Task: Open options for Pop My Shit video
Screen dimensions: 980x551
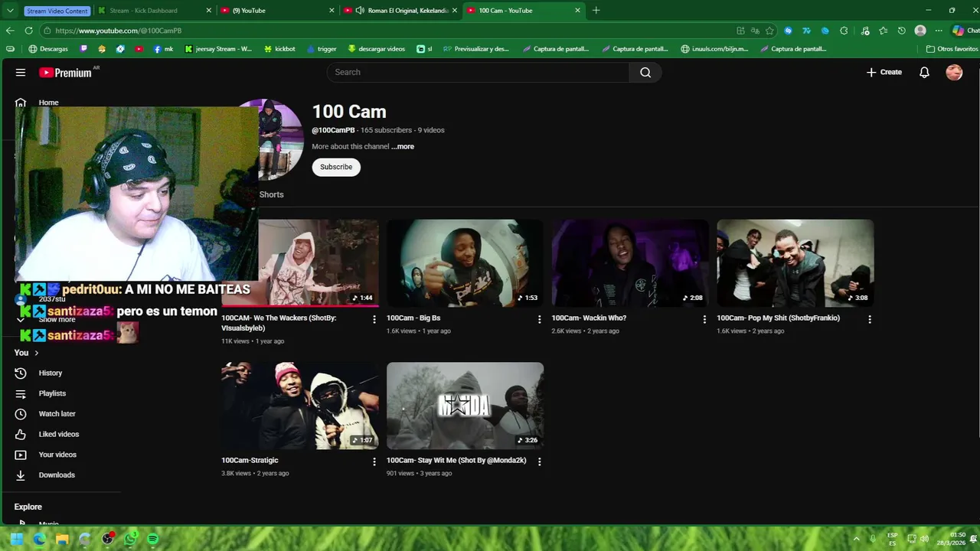Action: click(869, 319)
